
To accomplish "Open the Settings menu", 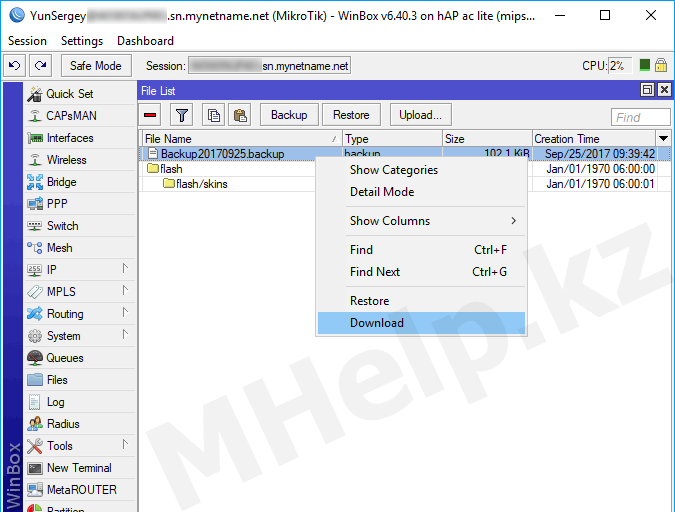I will coord(82,41).
